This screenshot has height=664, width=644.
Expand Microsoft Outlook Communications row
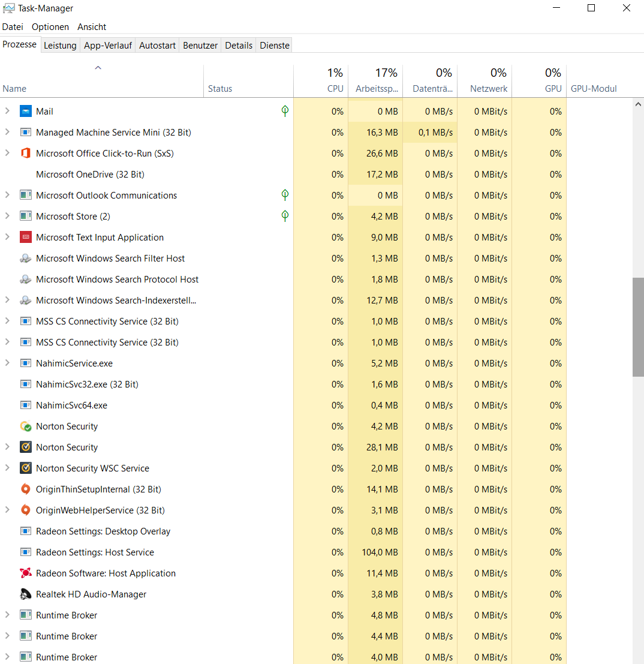[7, 195]
